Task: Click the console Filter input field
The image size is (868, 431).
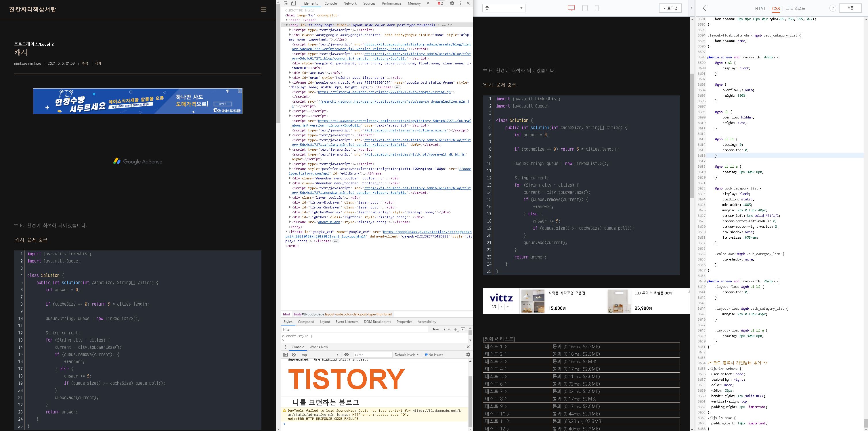Action: tap(373, 355)
